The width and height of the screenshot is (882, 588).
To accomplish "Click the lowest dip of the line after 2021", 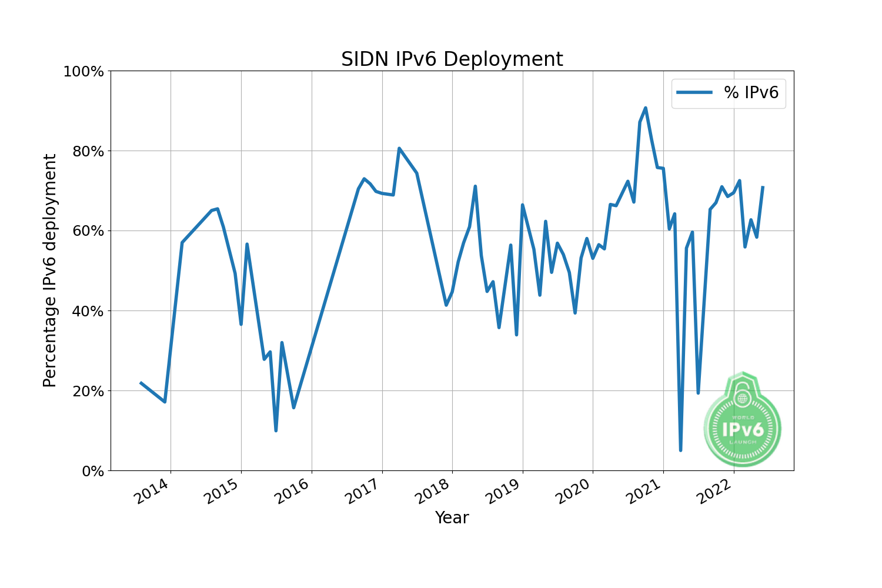I will pos(680,450).
